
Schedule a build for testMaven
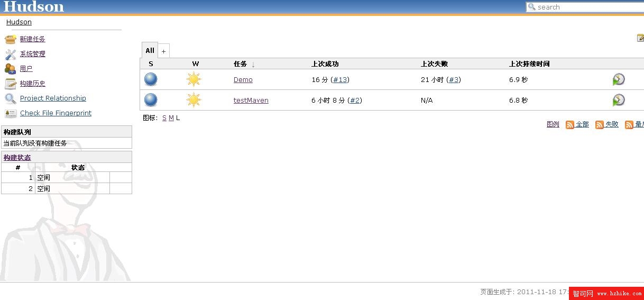tap(619, 100)
